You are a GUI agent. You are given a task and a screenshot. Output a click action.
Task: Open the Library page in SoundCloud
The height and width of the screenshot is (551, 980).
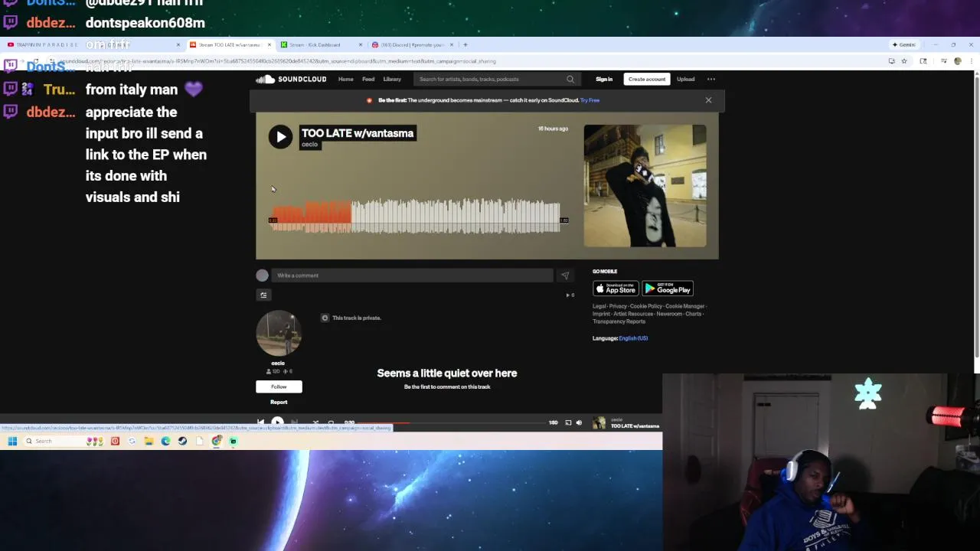pyautogui.click(x=392, y=79)
